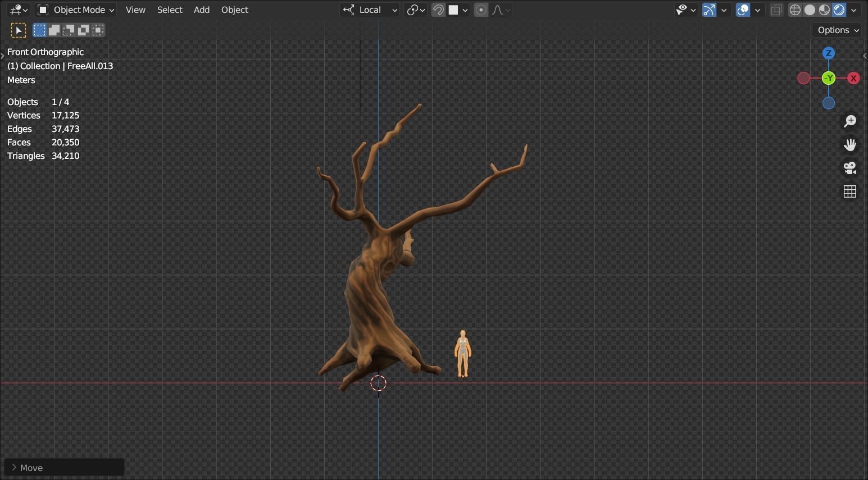Screen dimensions: 868x480
Task: Toggle viewport gizmos display
Action: pos(709,10)
